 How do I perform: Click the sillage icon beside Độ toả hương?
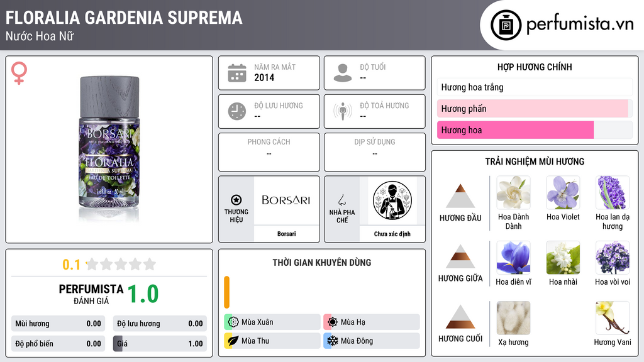(343, 111)
